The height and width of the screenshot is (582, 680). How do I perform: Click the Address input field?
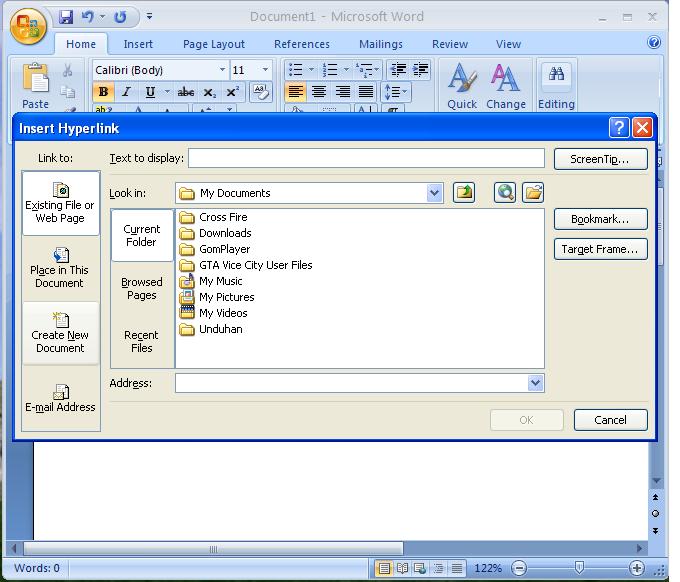(352, 383)
